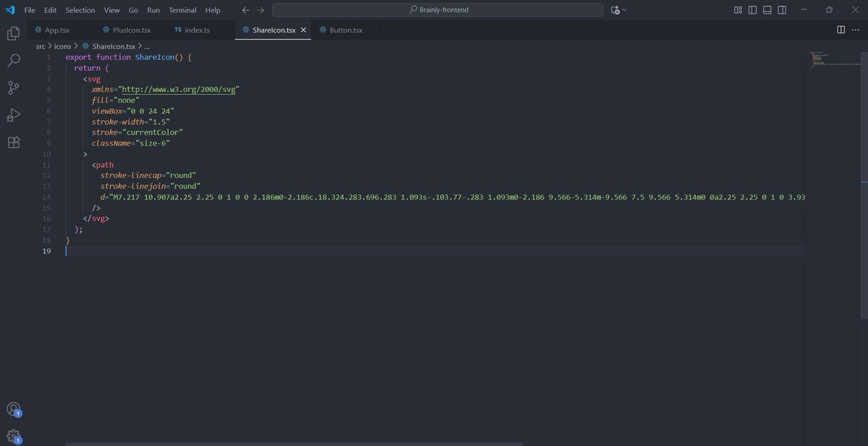Image resolution: width=868 pixels, height=446 pixels.
Task: Click the fill="none" attribute
Action: [x=115, y=100]
